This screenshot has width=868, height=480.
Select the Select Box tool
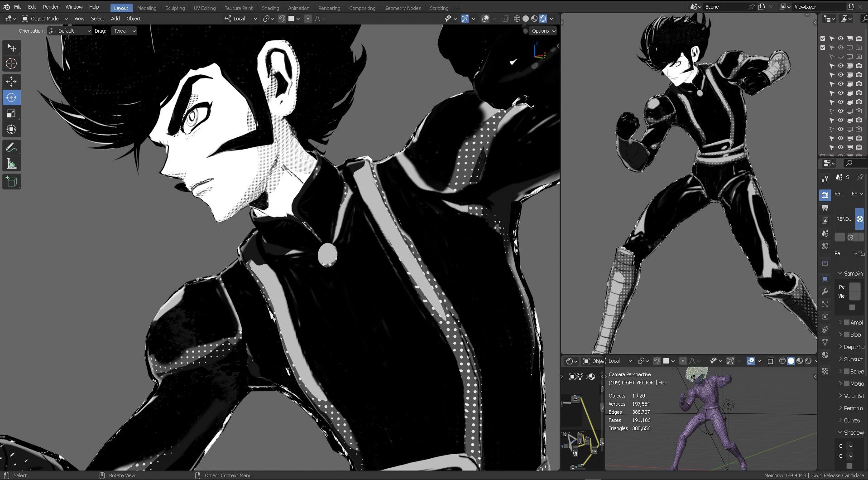(x=12, y=48)
